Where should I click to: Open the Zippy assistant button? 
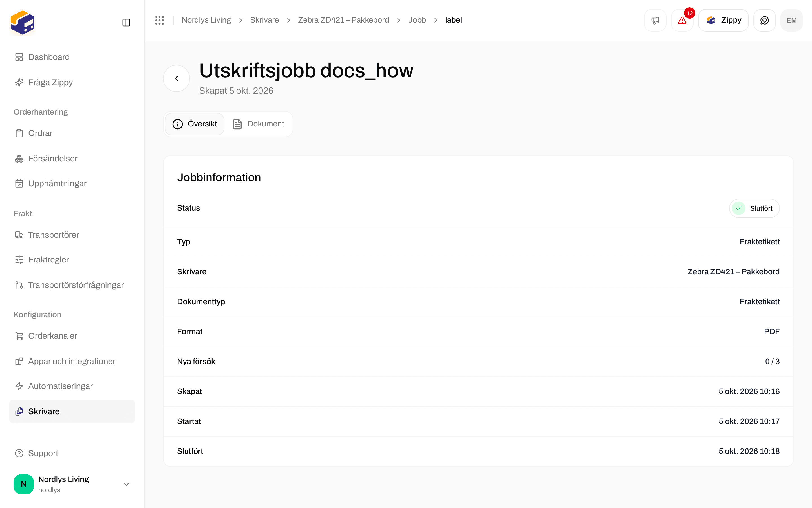tap(723, 20)
